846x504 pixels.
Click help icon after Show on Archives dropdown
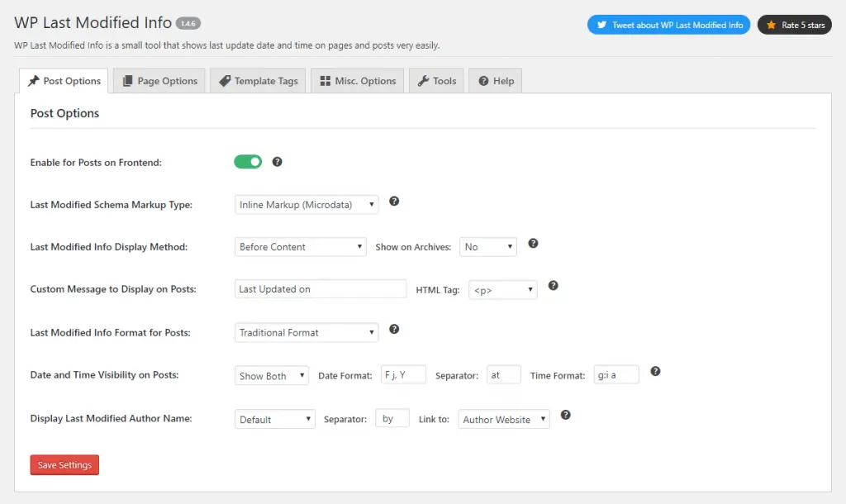(x=533, y=244)
